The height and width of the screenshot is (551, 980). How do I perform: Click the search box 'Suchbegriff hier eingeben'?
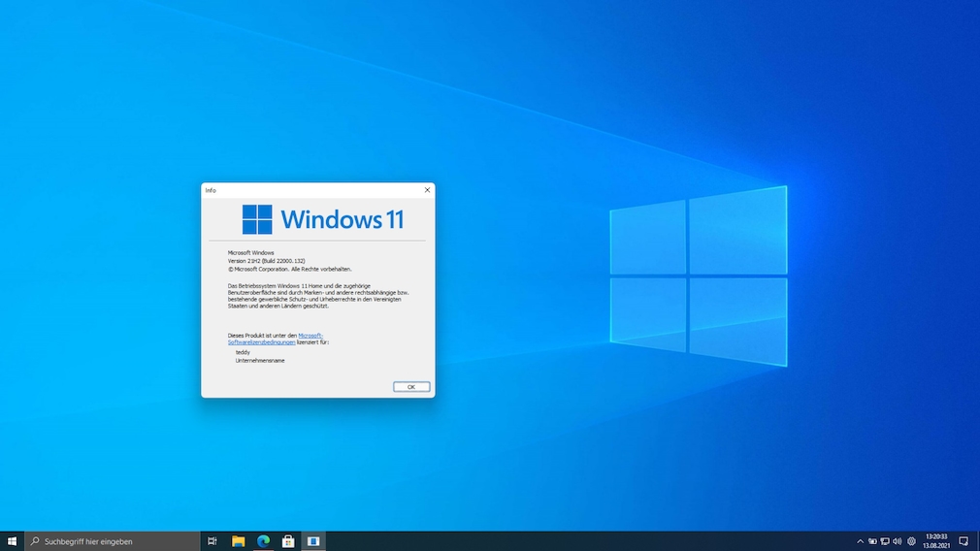pyautogui.click(x=112, y=541)
